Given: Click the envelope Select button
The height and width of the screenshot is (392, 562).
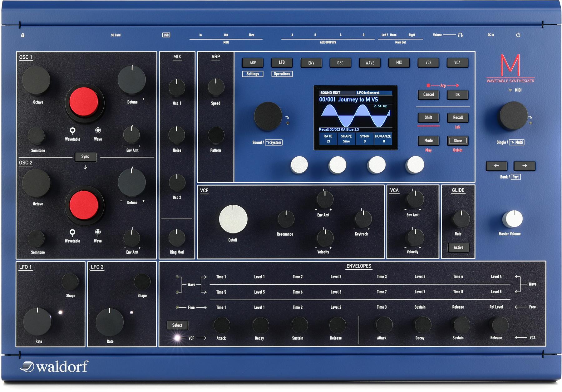Looking at the screenshot, I should tap(177, 325).
